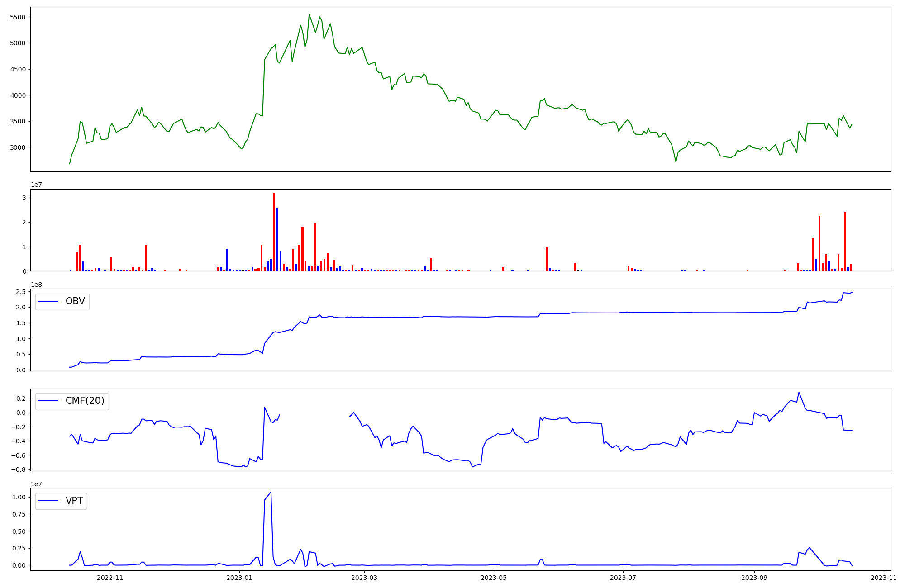Click the tallest blue volume bar
Screen dimensions: 905x588
pos(277,239)
